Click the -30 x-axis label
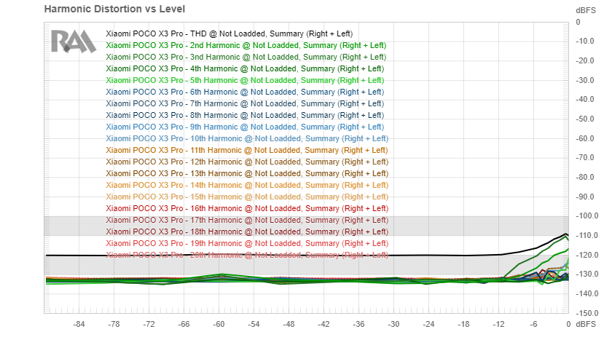612x364 pixels. [393, 324]
